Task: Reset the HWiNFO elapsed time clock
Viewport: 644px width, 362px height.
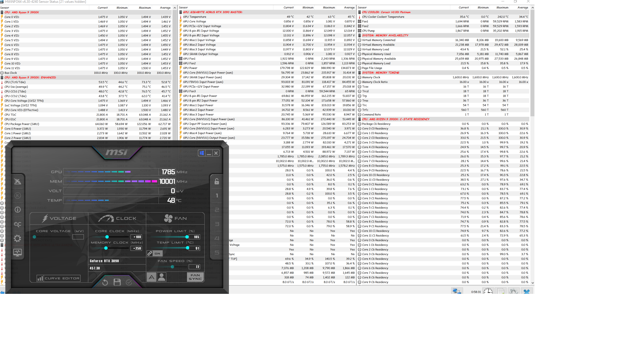Action: (488, 291)
